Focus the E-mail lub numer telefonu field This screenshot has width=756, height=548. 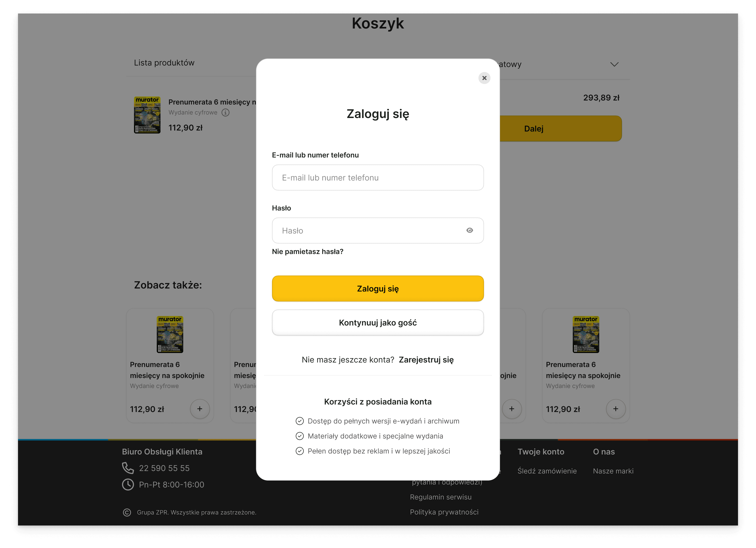click(x=378, y=177)
